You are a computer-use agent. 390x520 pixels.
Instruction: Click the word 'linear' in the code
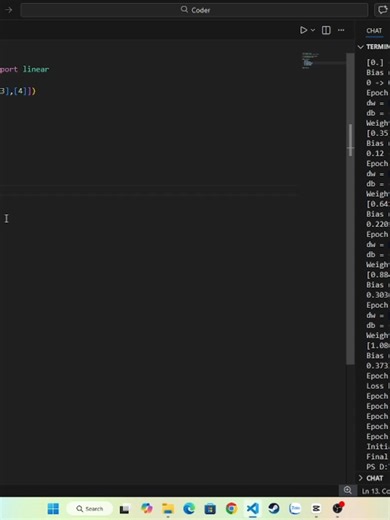pos(36,69)
